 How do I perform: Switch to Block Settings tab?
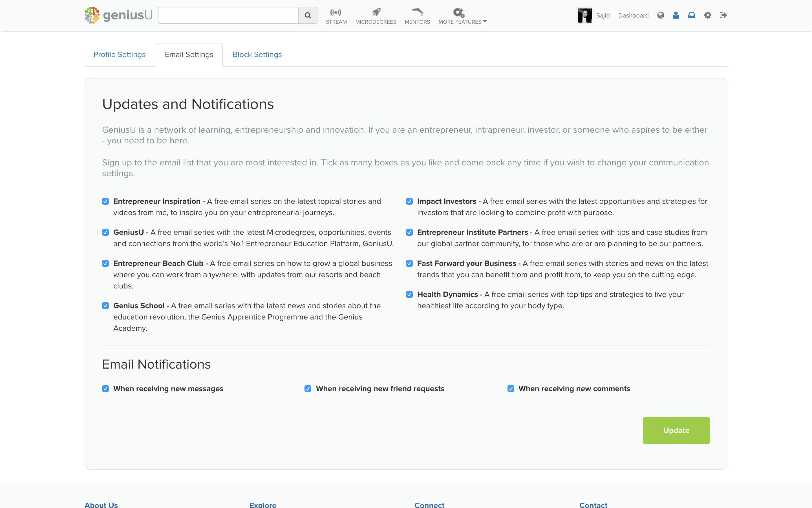257,54
